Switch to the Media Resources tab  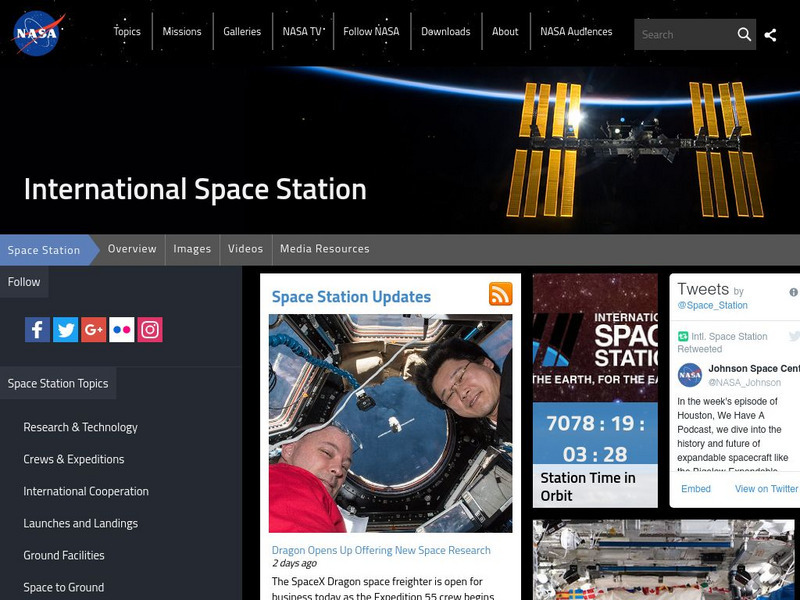(324, 249)
